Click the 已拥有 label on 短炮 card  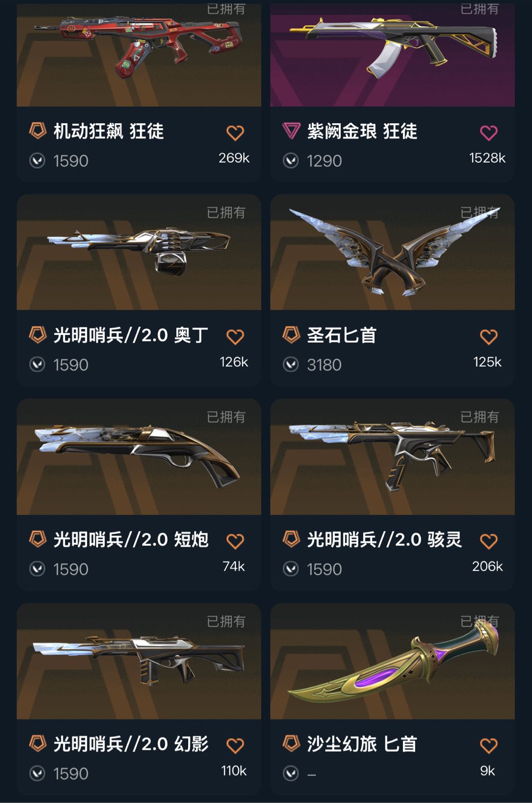226,417
